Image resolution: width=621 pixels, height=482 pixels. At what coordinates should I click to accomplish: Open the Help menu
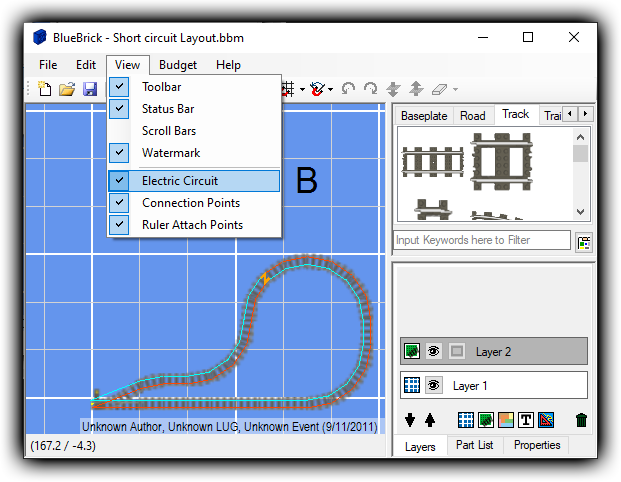click(228, 65)
